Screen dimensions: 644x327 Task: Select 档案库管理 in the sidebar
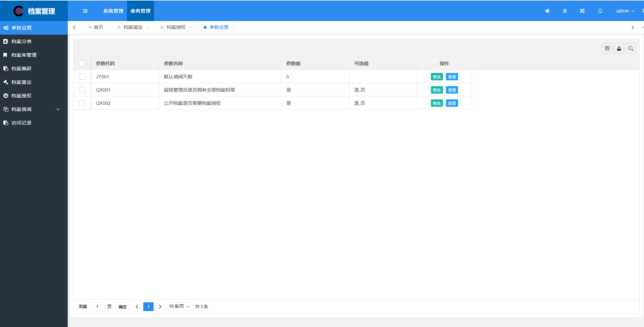click(24, 55)
